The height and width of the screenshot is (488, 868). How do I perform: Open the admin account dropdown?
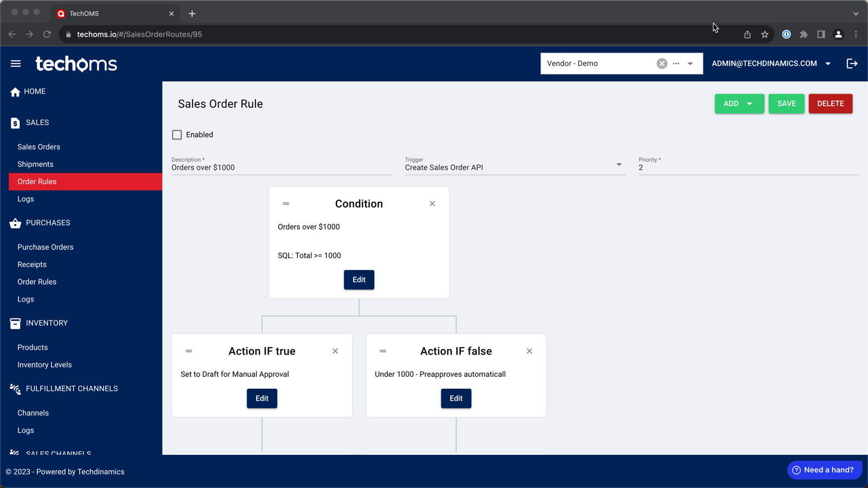828,63
